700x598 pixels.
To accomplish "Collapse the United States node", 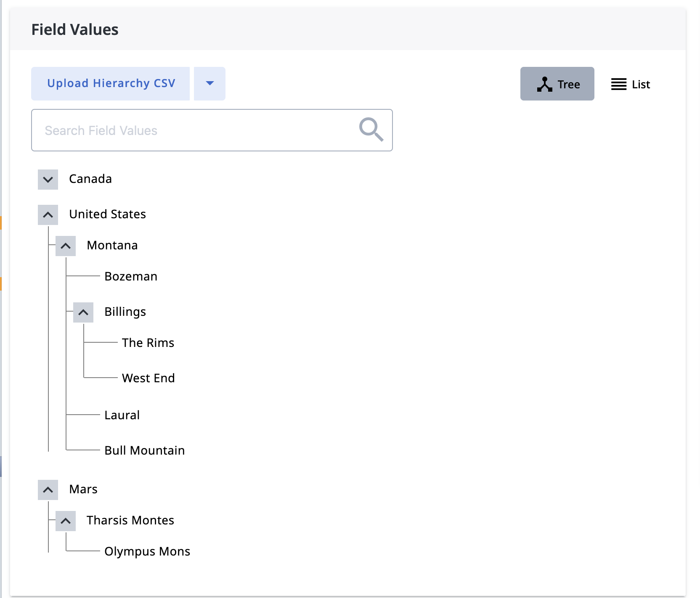I will [48, 215].
